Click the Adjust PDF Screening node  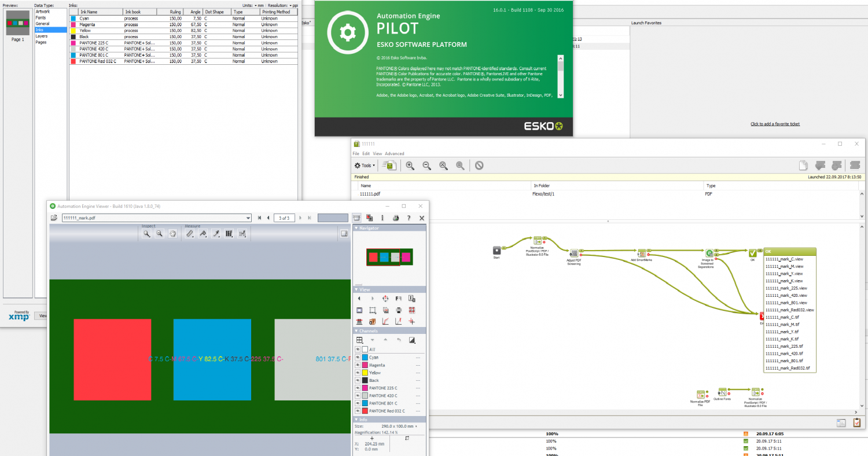point(574,253)
